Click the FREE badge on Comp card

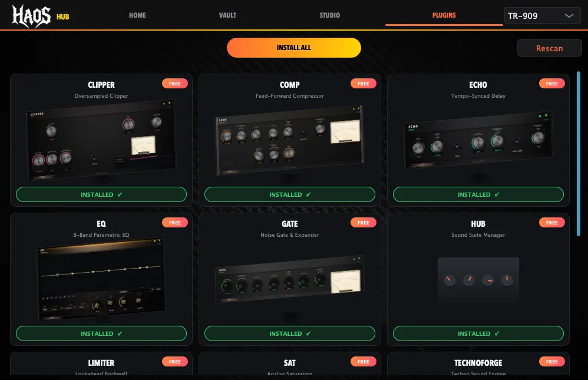click(x=364, y=83)
